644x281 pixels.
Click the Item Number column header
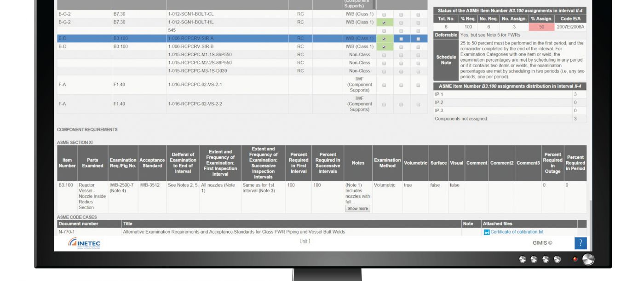point(67,163)
